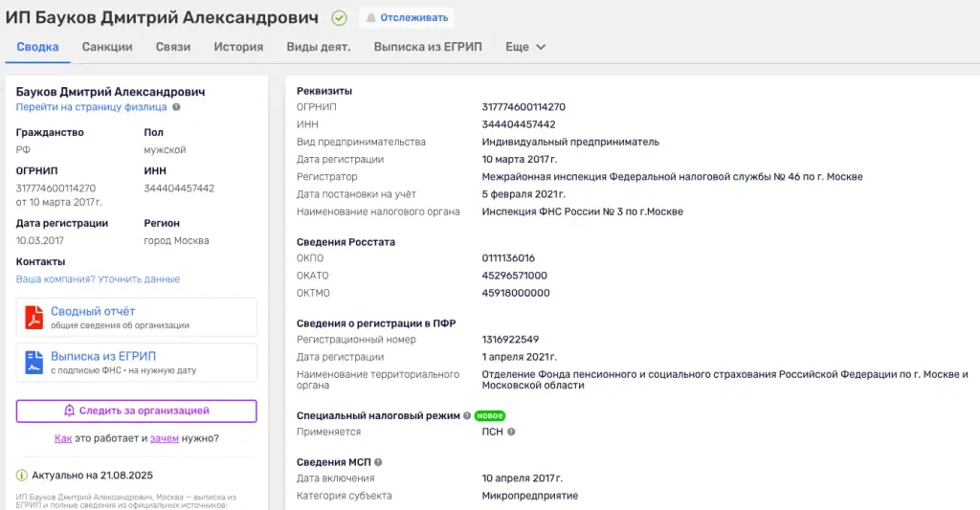This screenshot has width=980, height=510.
Task: Click help icon next to Перейти на страницу физлица
Action: (x=176, y=107)
